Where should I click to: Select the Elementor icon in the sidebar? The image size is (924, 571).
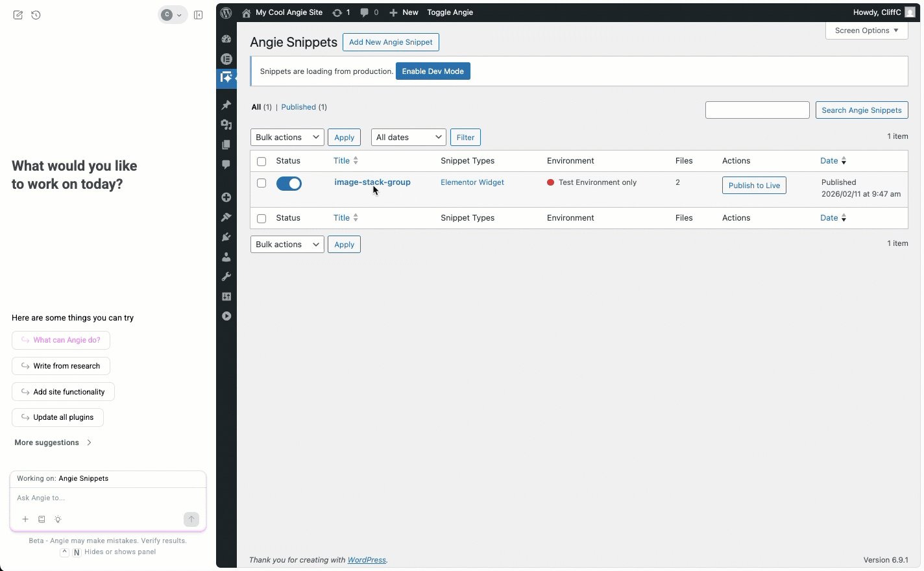click(x=226, y=59)
